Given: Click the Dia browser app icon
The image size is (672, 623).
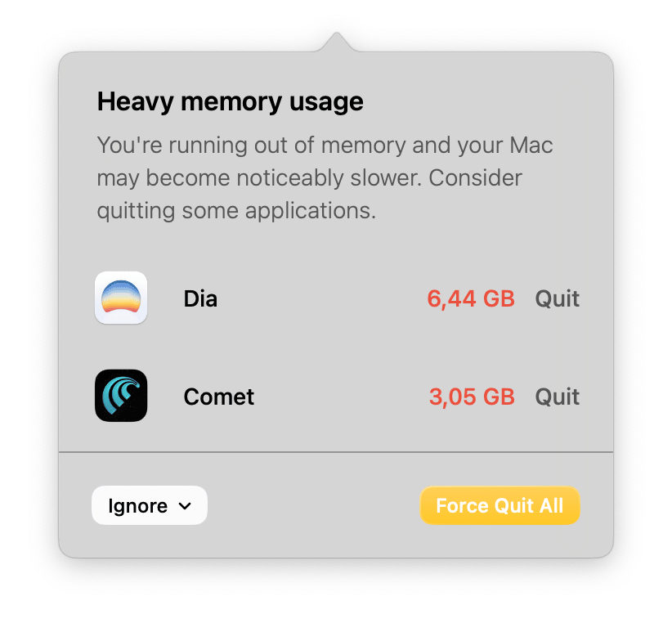Looking at the screenshot, I should (121, 298).
